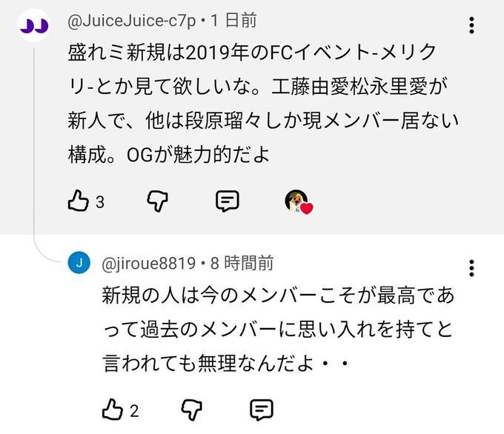The image size is (504, 434).
Task: Open the purple JJ profile avatar
Action: tap(34, 25)
